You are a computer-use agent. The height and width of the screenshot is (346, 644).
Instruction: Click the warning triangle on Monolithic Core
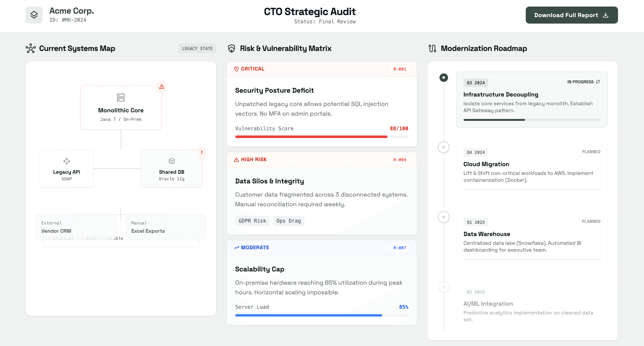pyautogui.click(x=162, y=87)
